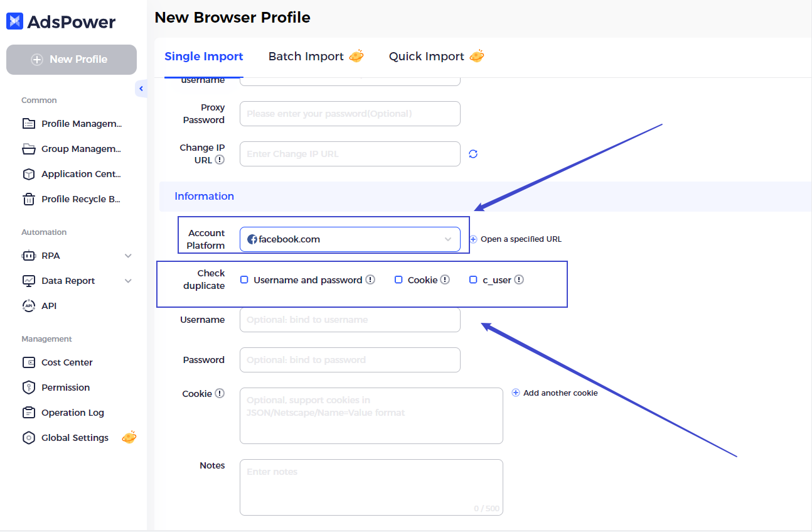
Task: Switch to the Batch Import tab
Action: click(x=306, y=57)
